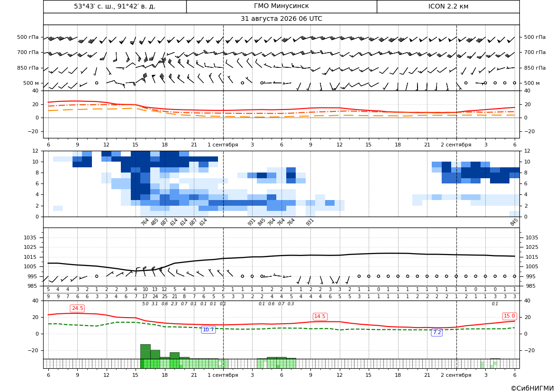
Task: Click the 485 cloud base label
Action: click(154, 222)
